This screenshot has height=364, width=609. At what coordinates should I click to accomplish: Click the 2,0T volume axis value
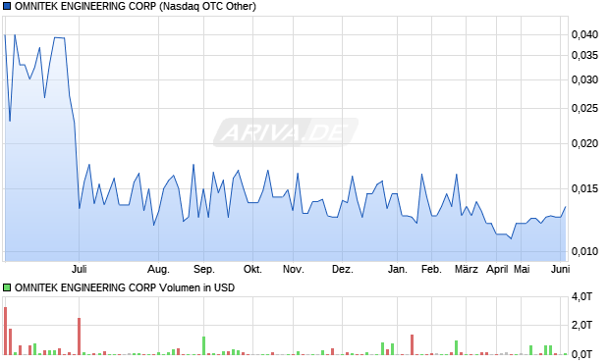tap(581, 325)
